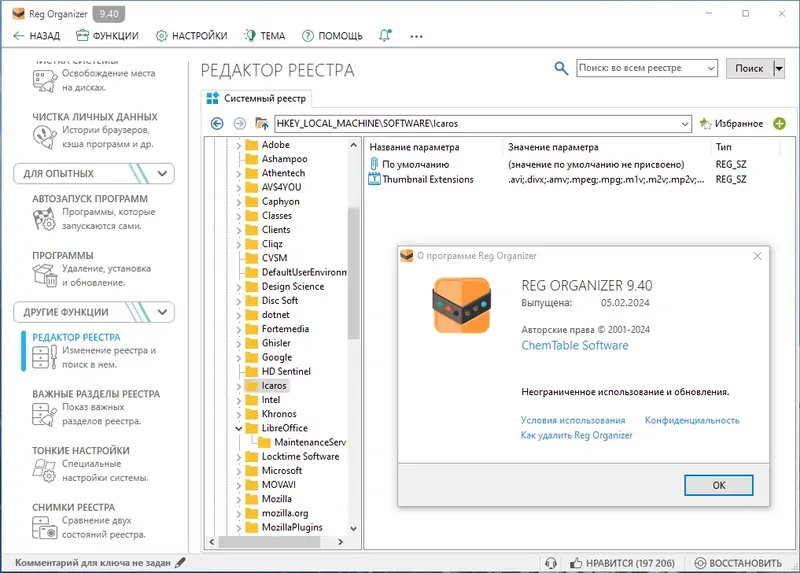Click the Reg Organizer logo in About dialog

[x=462, y=306]
